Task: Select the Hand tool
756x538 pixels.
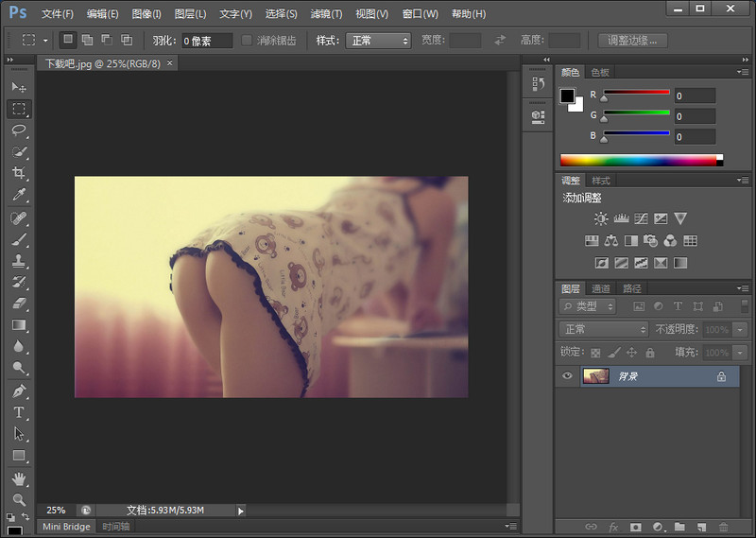Action: point(19,477)
